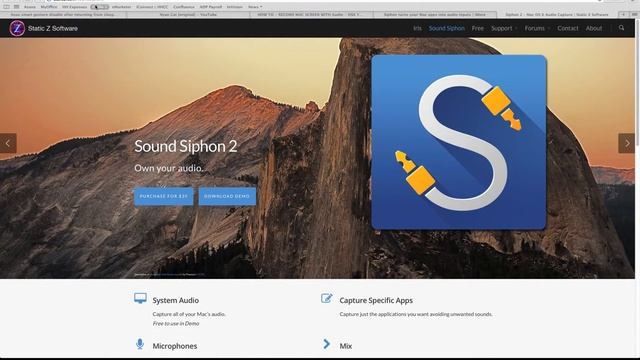This screenshot has height=360, width=640.
Task: Open the Iris nav link
Action: [x=417, y=28]
